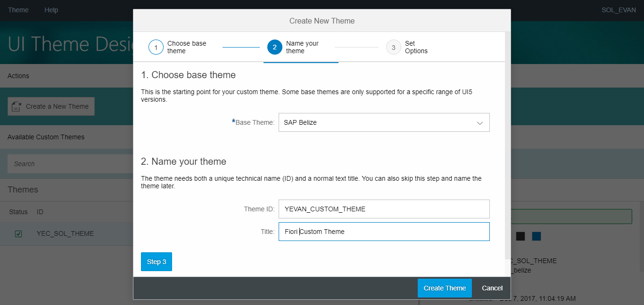Click the green status check icon for YEC_SOL_THEME
This screenshot has width=644, height=305.
pyautogui.click(x=18, y=233)
